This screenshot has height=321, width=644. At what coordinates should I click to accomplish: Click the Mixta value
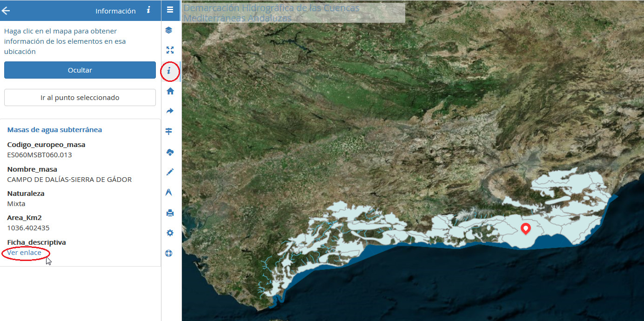pos(16,204)
